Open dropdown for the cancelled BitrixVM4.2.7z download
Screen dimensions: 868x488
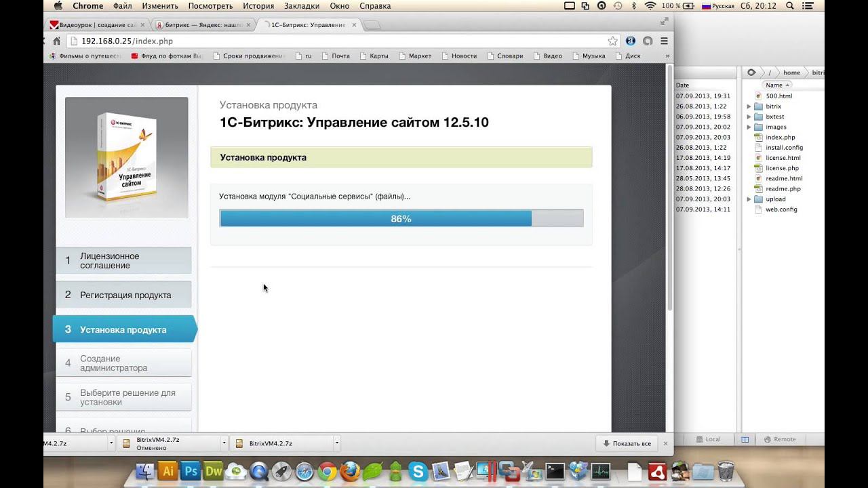tap(224, 444)
